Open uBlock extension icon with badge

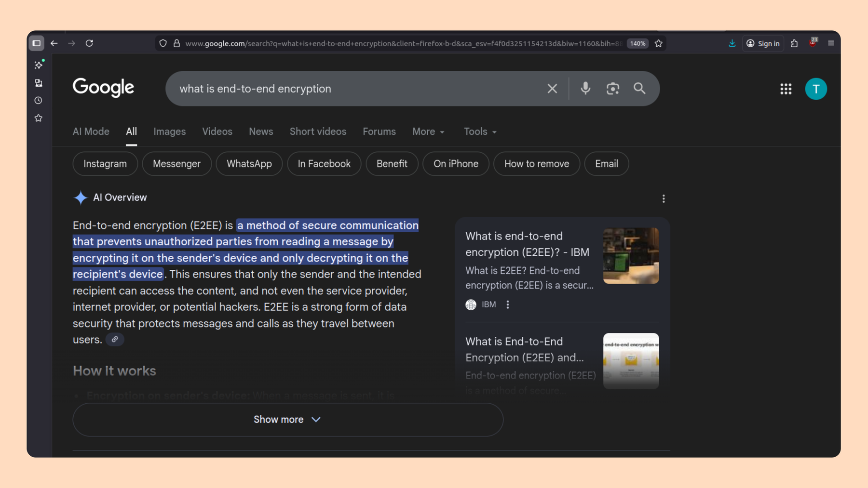tap(813, 42)
